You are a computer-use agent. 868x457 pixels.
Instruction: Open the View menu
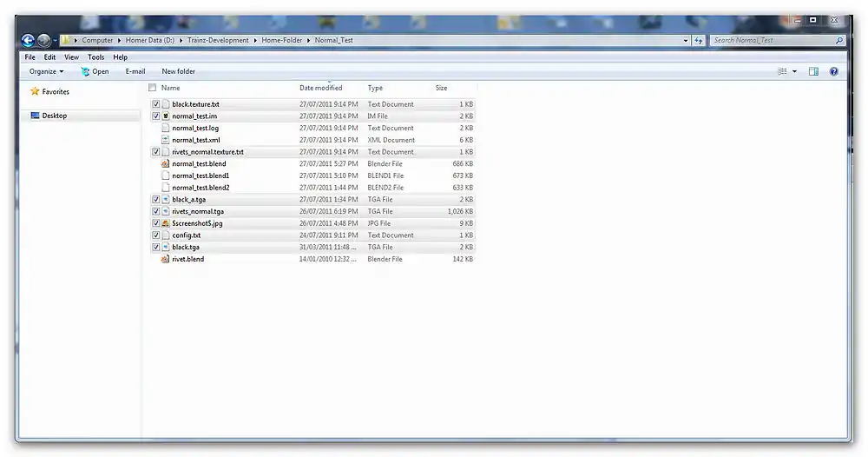pyautogui.click(x=72, y=57)
